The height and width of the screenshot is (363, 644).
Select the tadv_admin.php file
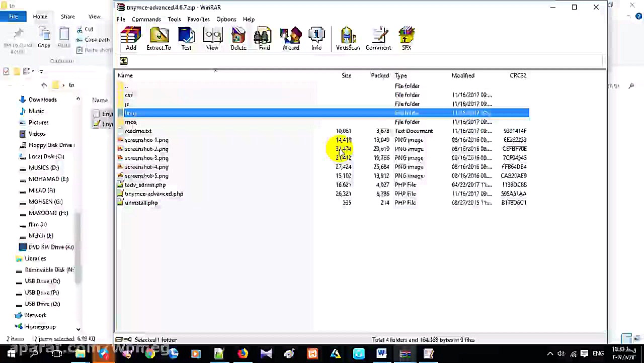click(x=323, y=185)
